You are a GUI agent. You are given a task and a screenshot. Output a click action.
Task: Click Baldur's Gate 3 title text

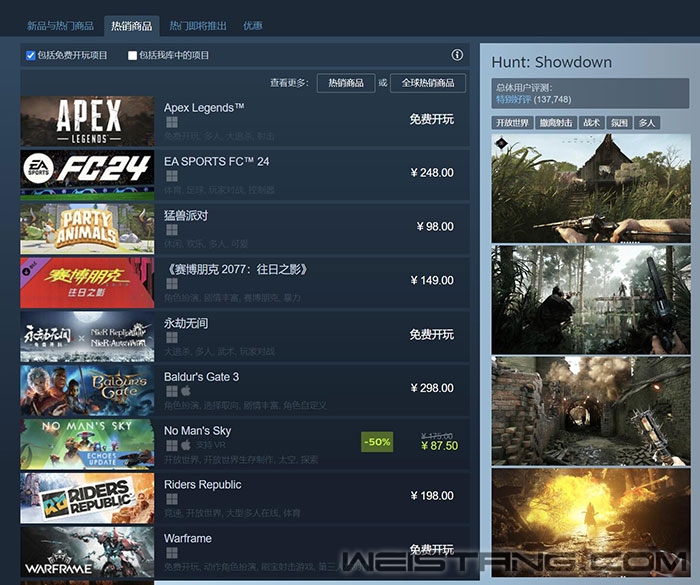click(x=201, y=377)
